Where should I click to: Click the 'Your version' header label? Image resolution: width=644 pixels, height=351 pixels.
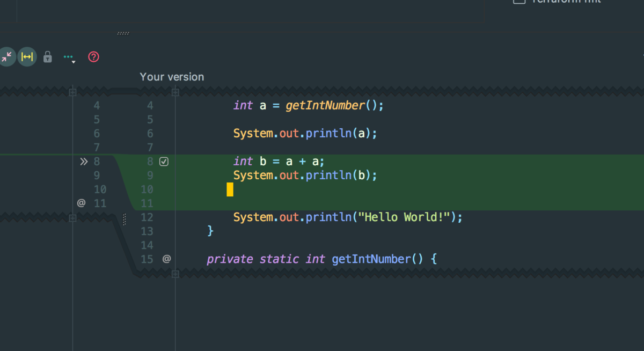[x=172, y=77]
